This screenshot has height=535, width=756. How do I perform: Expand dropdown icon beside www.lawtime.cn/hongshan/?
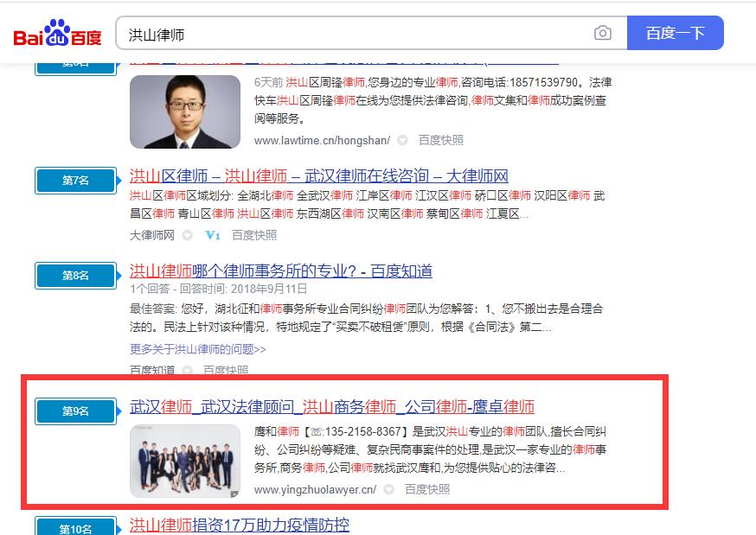coord(402,140)
